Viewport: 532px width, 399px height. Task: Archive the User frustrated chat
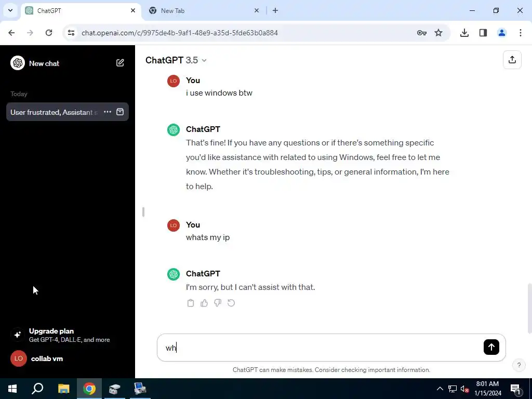[x=120, y=112]
